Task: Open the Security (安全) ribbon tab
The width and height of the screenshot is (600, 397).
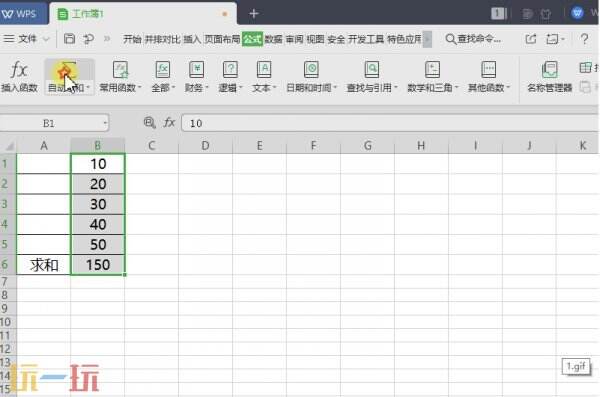Action: tap(336, 39)
